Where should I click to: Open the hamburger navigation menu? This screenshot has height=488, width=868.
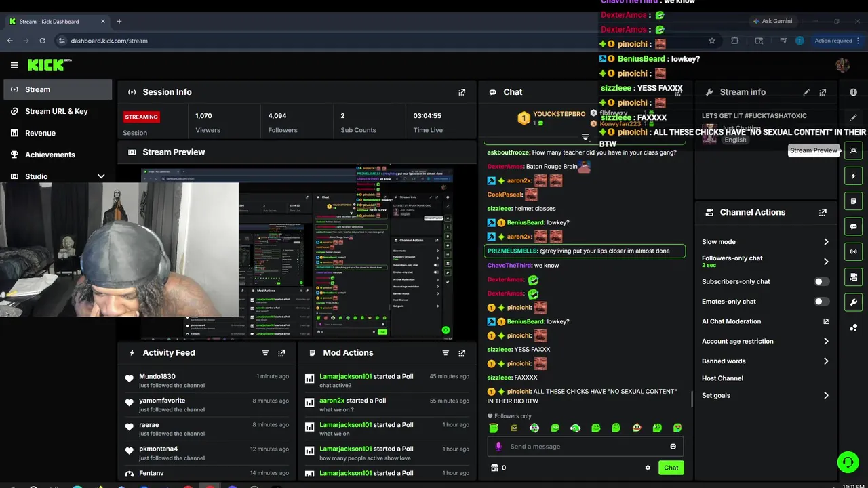[14, 65]
